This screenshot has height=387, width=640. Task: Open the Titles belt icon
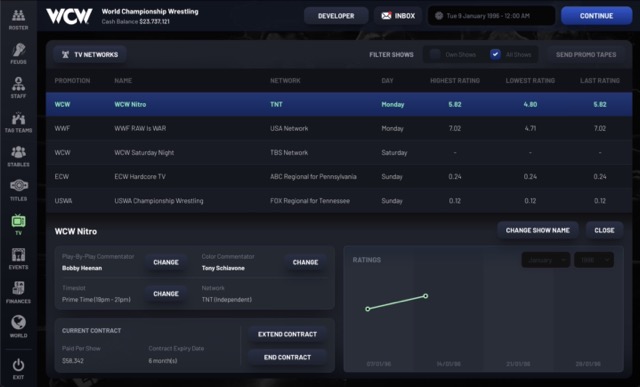pos(18,186)
